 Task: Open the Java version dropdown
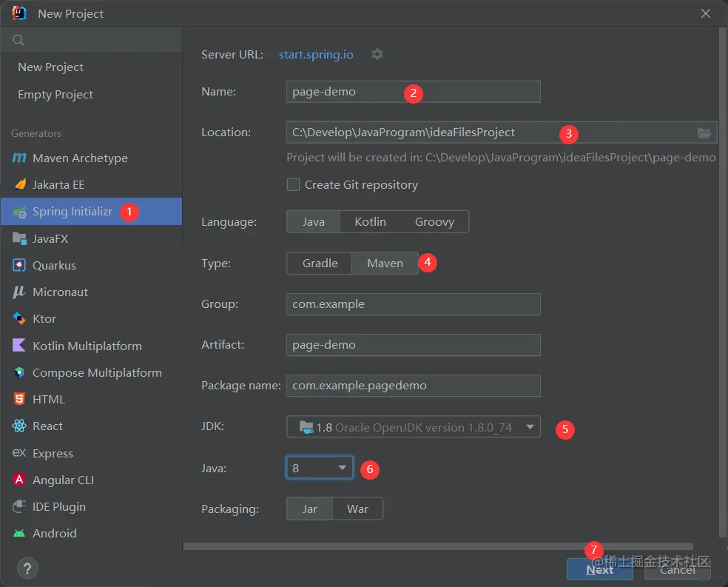(320, 468)
